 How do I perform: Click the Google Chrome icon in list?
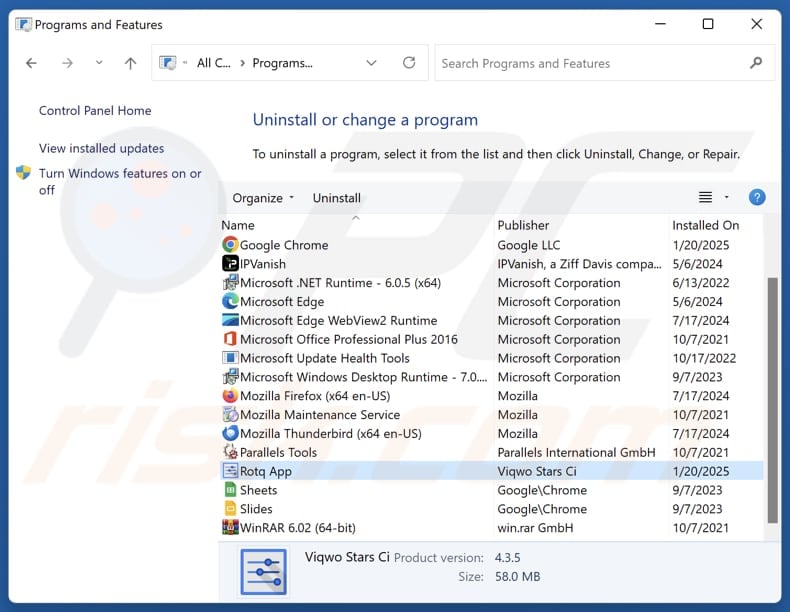point(230,245)
